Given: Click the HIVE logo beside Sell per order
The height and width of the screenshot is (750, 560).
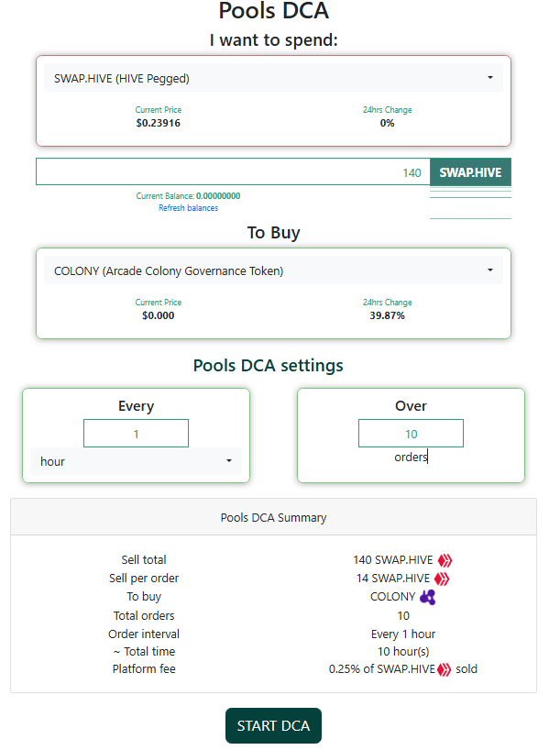Looking at the screenshot, I should pyautogui.click(x=442, y=579).
